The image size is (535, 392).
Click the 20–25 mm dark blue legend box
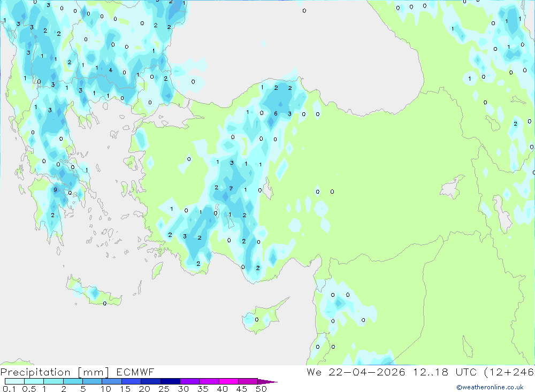pos(151,381)
